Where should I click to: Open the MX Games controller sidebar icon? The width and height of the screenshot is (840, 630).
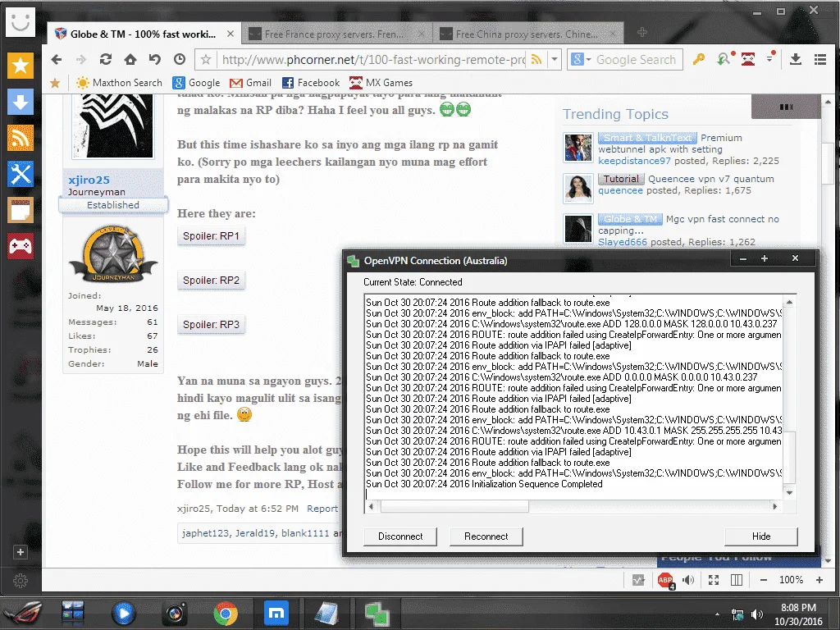tap(21, 246)
